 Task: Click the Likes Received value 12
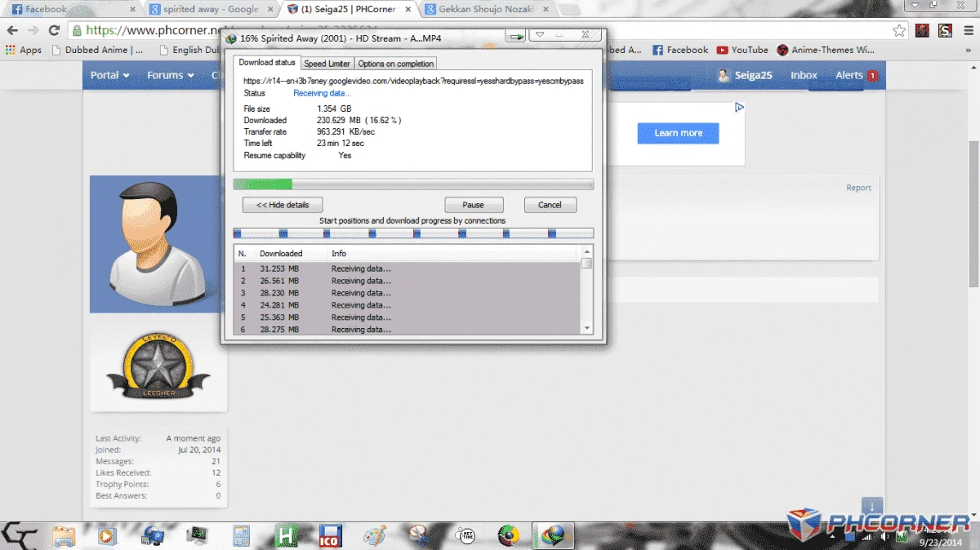(216, 473)
